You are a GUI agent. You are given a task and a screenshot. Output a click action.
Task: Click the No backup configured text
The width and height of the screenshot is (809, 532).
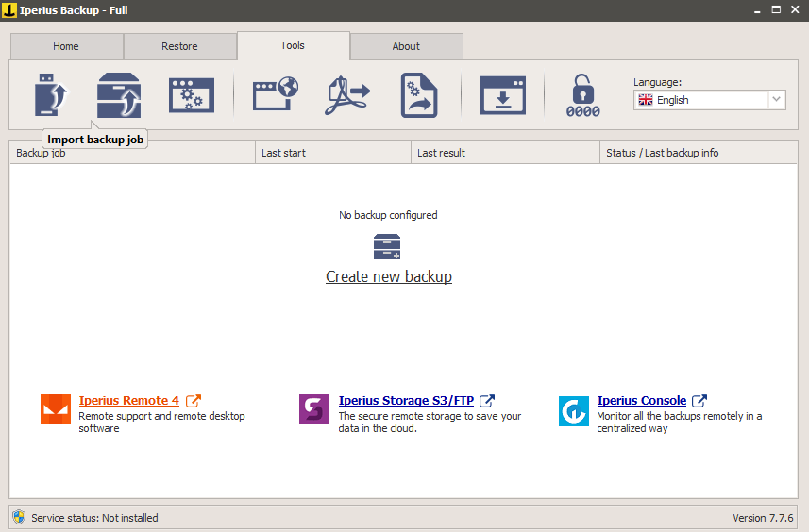pos(388,215)
